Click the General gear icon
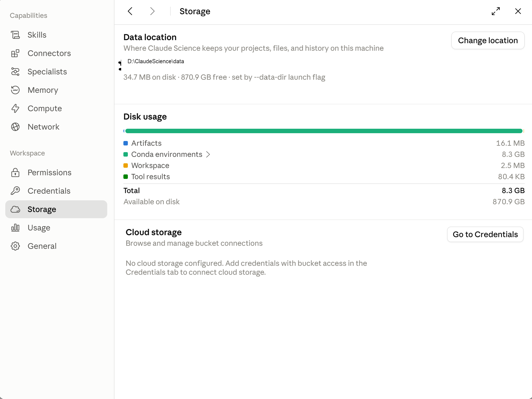The width and height of the screenshot is (532, 399). click(15, 246)
